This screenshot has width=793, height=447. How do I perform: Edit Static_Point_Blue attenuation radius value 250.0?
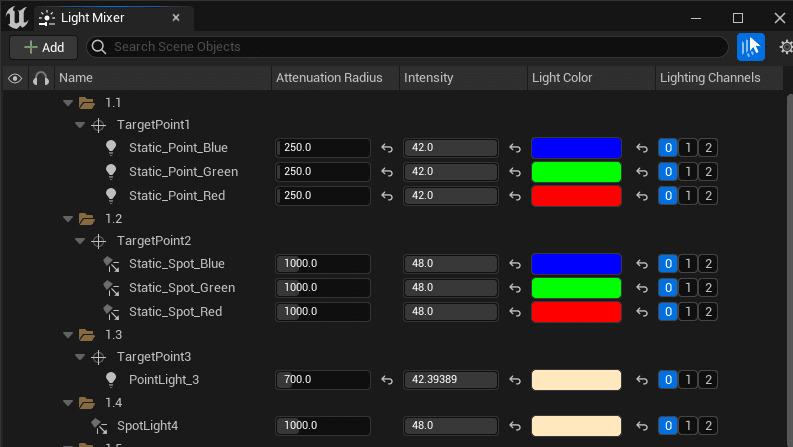(323, 148)
